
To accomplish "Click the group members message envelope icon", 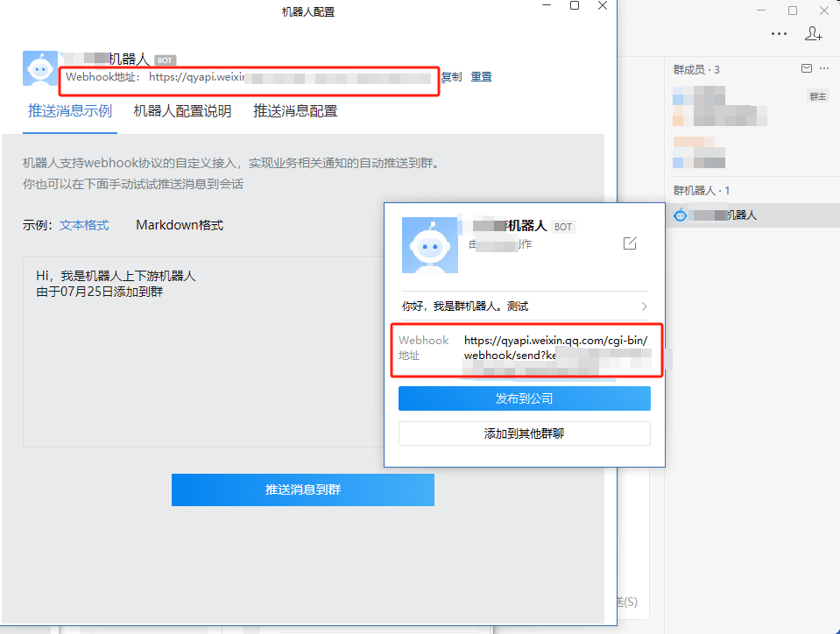I will tap(806, 68).
